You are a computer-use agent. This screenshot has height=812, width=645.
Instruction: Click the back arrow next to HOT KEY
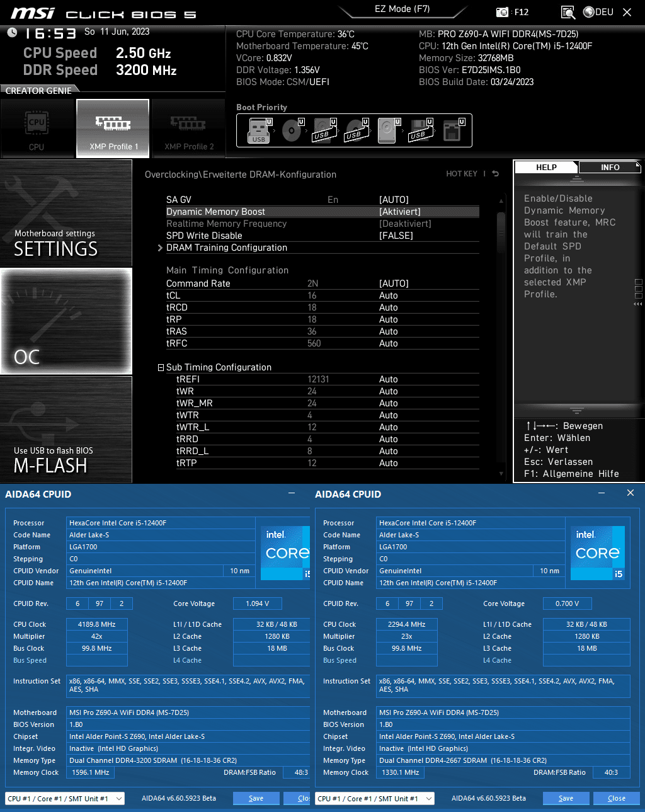pos(496,174)
